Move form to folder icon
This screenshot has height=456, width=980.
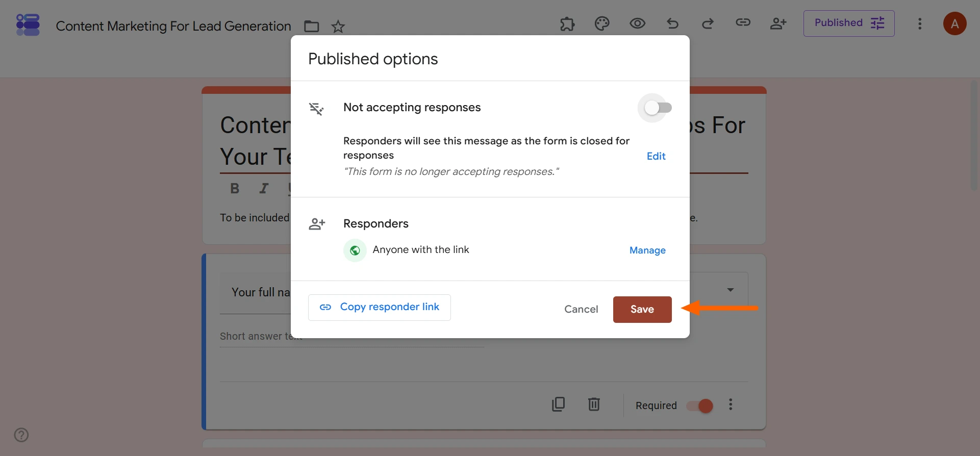point(311,26)
